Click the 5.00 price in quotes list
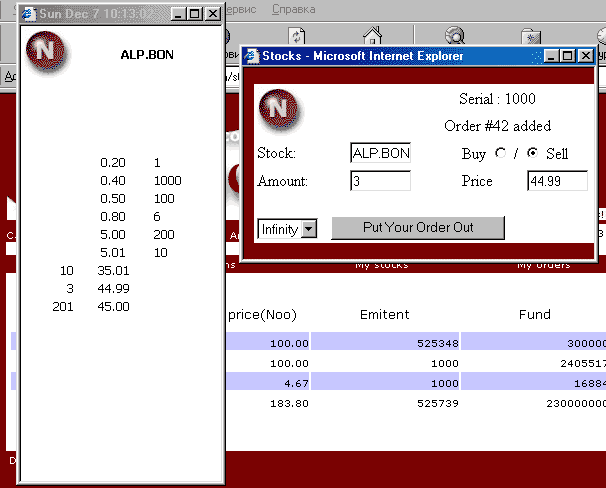Viewport: 606px width, 488px height. tap(113, 235)
